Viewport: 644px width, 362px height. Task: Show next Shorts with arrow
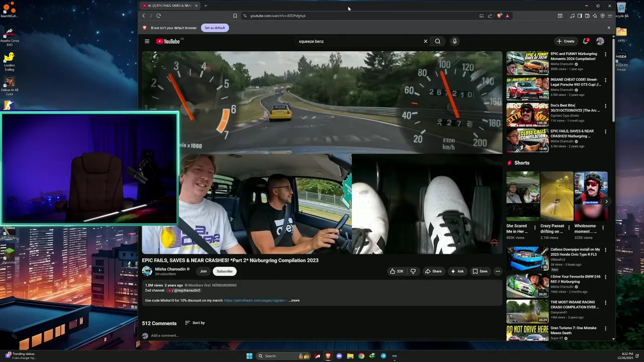click(606, 202)
